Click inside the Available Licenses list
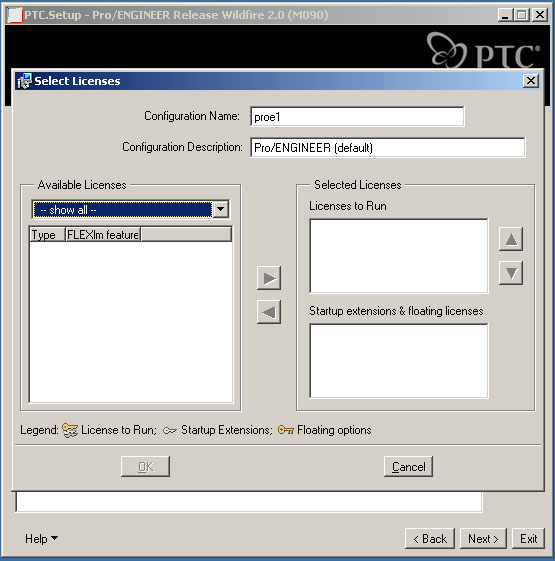 point(131,322)
